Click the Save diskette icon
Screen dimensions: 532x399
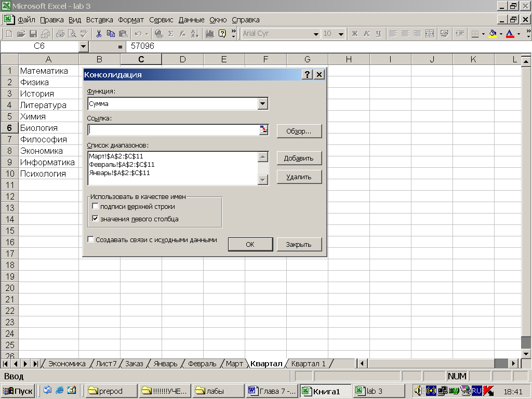[33, 34]
